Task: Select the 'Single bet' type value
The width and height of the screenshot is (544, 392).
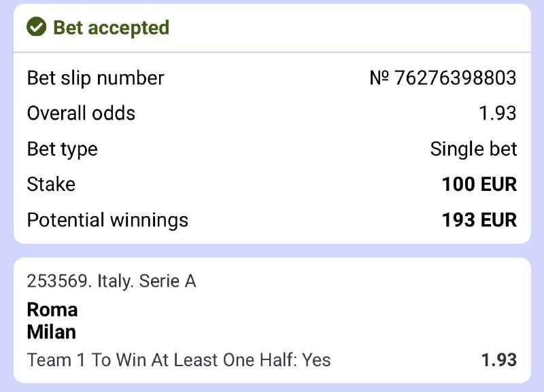Action: 473,149
